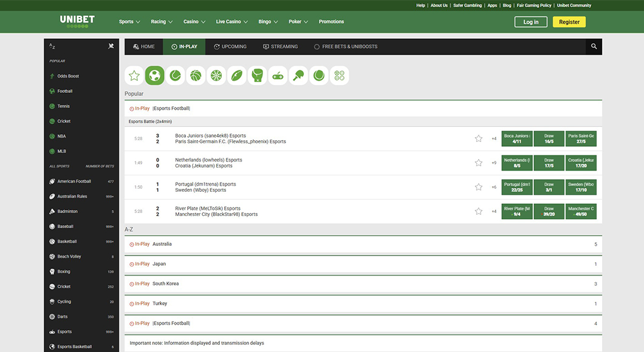Click the A-Z sort icon in sidebar
The image size is (644, 352).
52,46
